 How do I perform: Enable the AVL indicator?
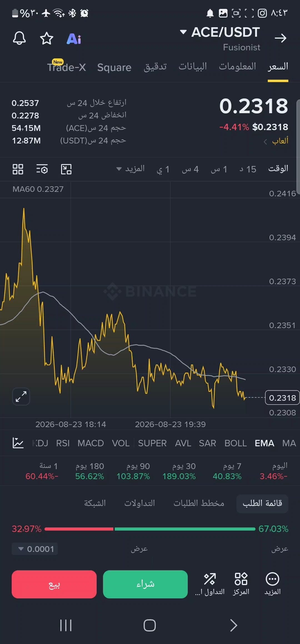(x=183, y=443)
